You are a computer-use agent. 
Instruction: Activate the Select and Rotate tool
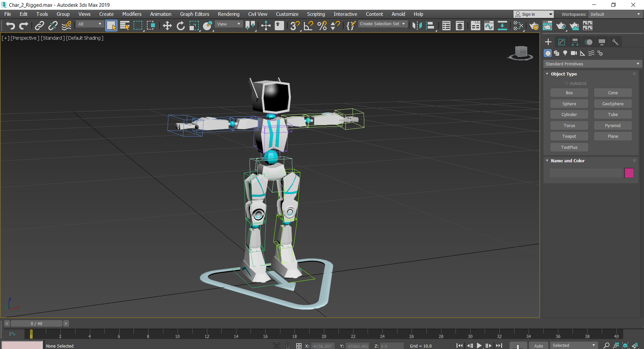pos(181,26)
